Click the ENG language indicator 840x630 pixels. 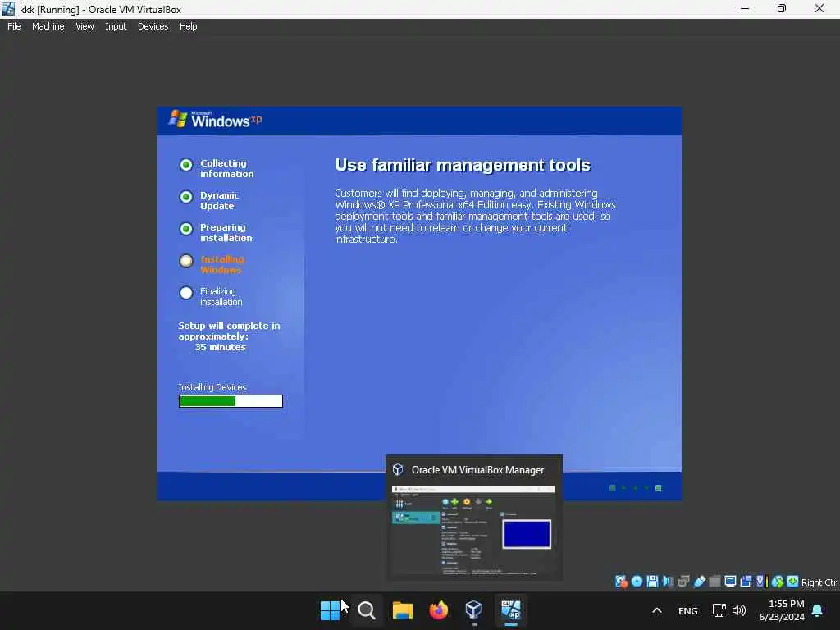point(688,610)
